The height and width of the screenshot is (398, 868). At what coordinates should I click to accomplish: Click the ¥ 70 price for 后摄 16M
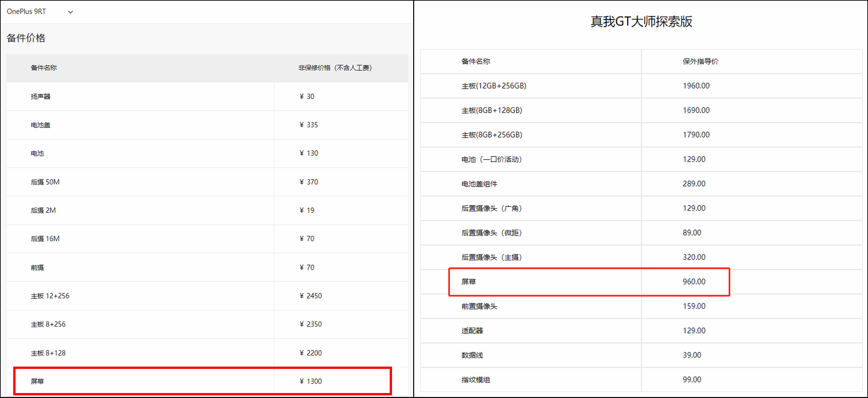pyautogui.click(x=307, y=239)
